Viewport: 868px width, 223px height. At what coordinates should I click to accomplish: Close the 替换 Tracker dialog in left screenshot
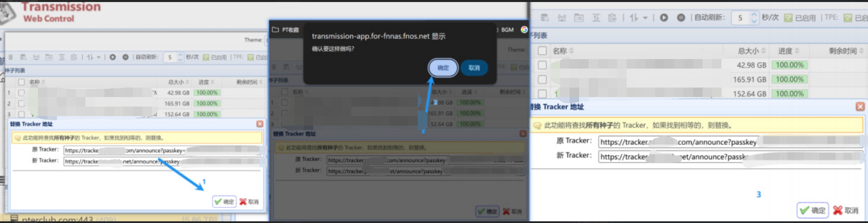[x=260, y=124]
